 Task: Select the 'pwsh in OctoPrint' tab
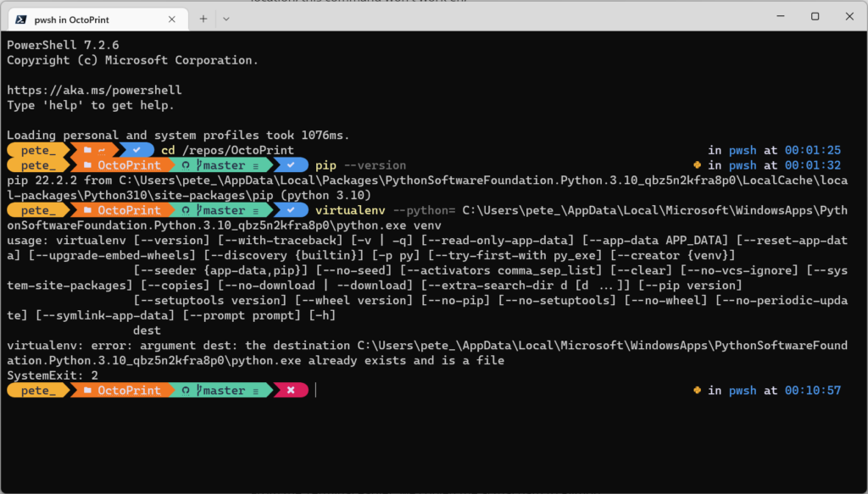[98, 19]
